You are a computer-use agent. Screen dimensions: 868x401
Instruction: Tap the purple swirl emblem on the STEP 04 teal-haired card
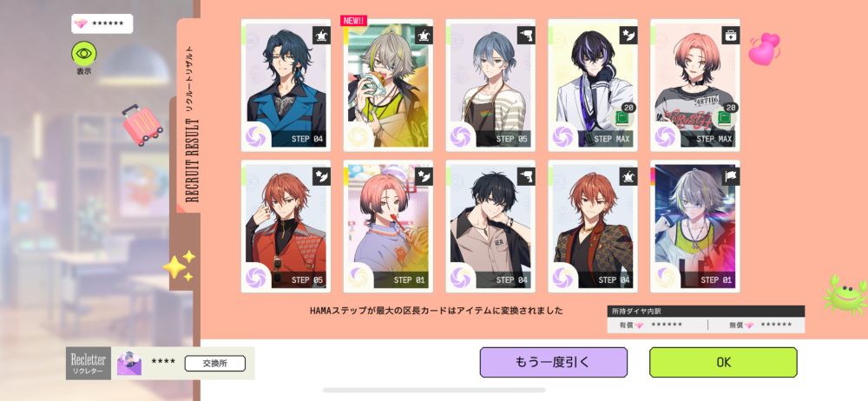(257, 136)
